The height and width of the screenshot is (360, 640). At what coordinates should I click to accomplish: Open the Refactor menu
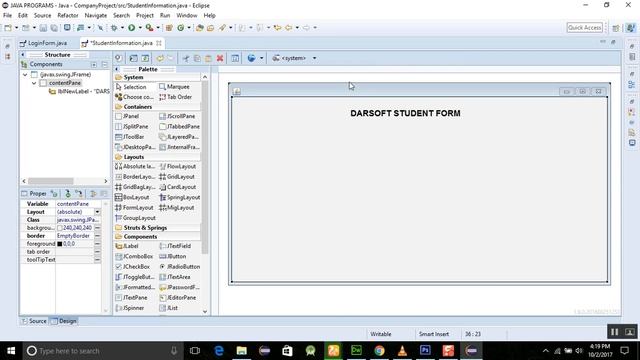tap(68, 16)
